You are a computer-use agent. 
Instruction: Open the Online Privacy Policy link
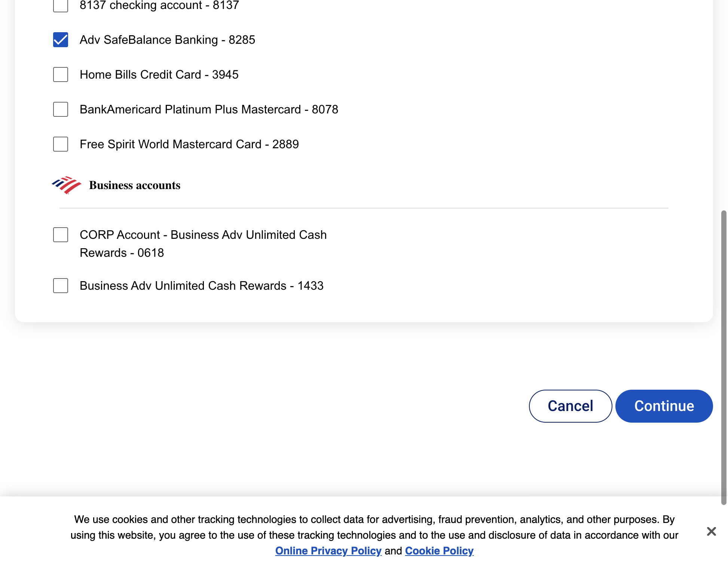(x=328, y=551)
